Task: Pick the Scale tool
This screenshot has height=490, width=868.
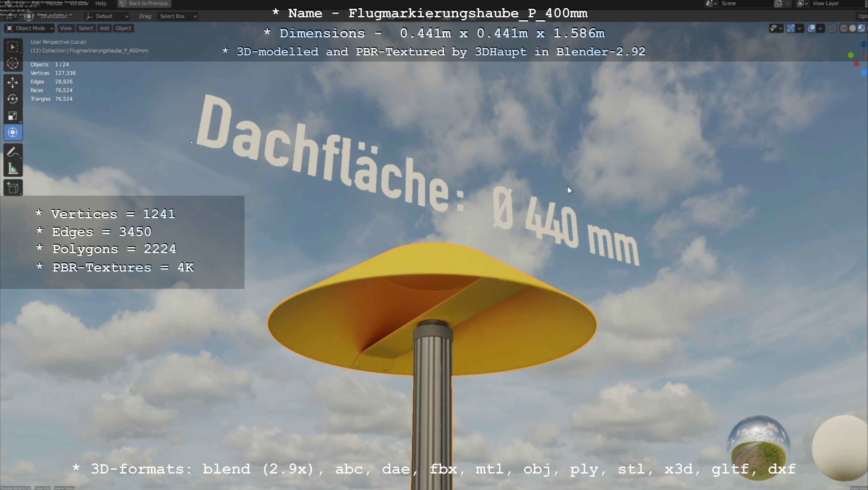Action: point(13,116)
